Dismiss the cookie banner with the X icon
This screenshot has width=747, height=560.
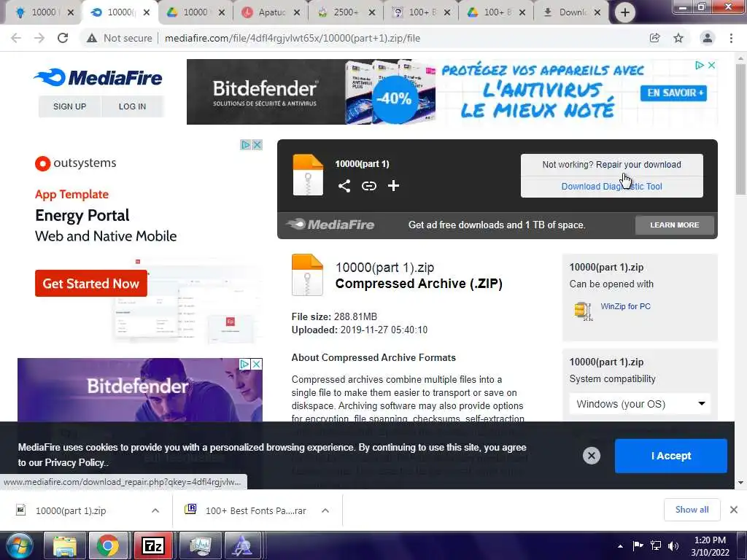click(x=591, y=456)
